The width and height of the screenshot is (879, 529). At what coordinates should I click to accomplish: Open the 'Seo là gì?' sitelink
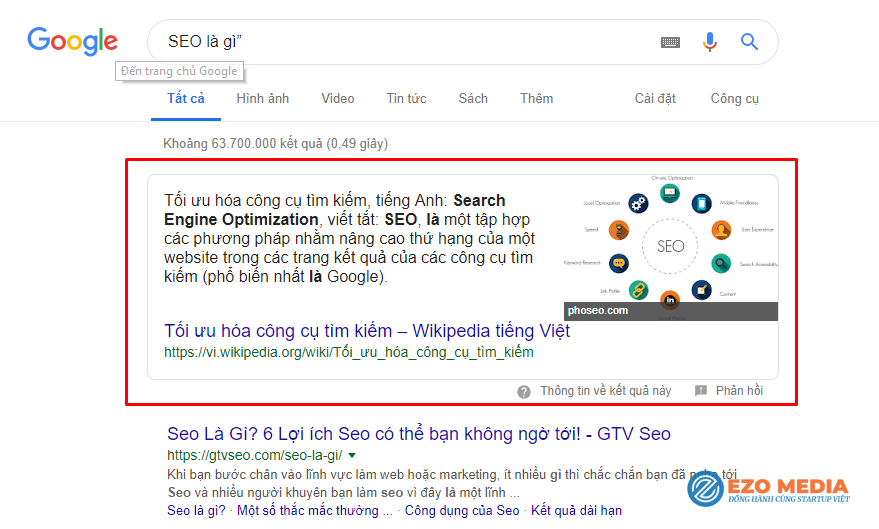coord(196,511)
